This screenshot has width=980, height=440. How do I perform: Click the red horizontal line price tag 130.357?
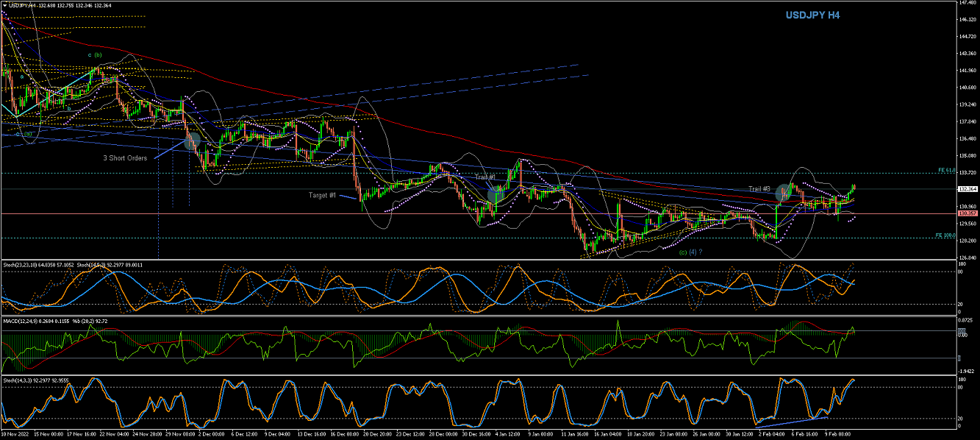point(967,213)
